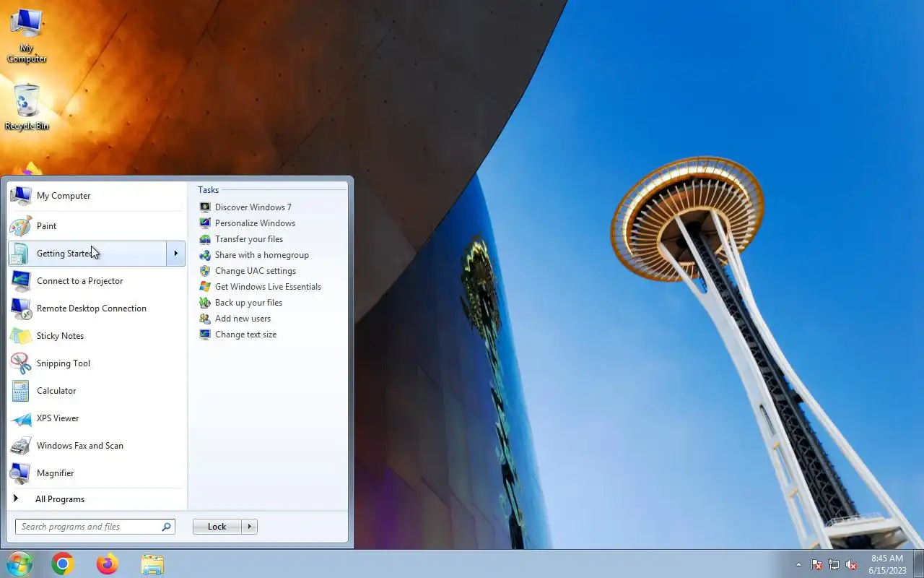Viewport: 924px width, 578px height.
Task: Click the Remote Desktop Connection text
Action: [x=92, y=309]
